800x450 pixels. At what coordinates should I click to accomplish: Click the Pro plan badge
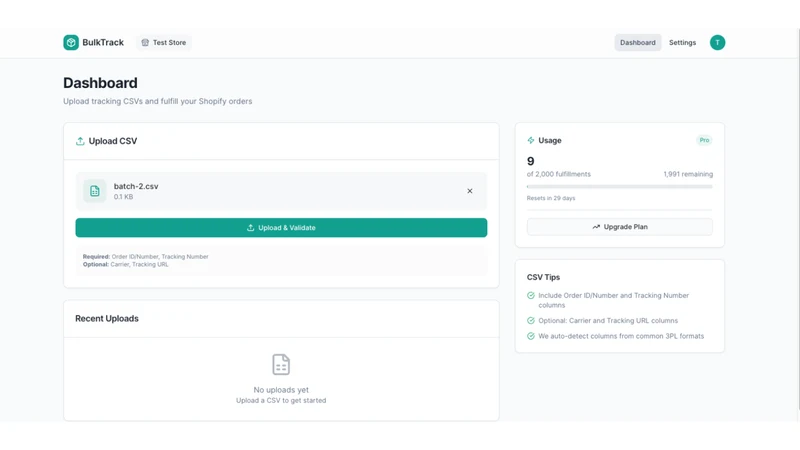(x=704, y=140)
